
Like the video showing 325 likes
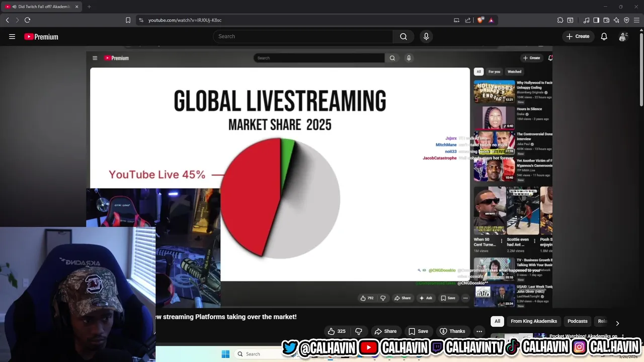[337, 331]
